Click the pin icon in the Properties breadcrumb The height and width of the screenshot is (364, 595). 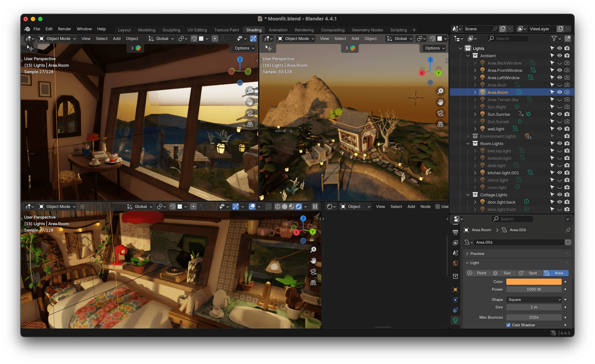(568, 230)
